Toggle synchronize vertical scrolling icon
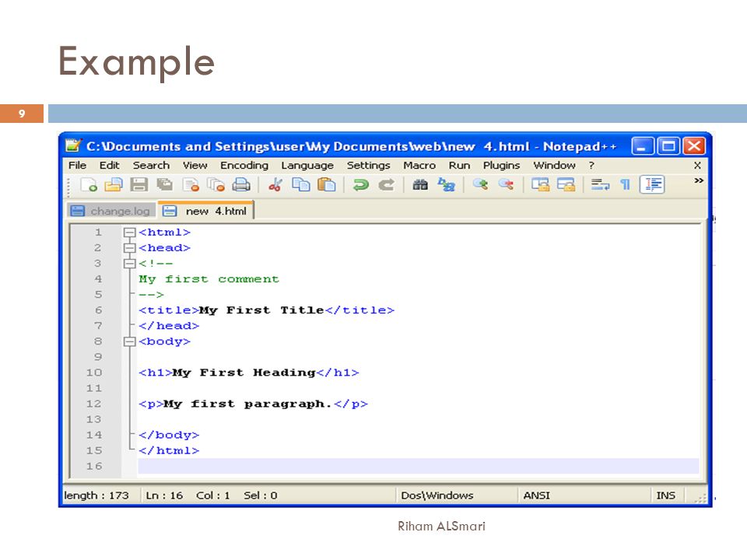 540,185
